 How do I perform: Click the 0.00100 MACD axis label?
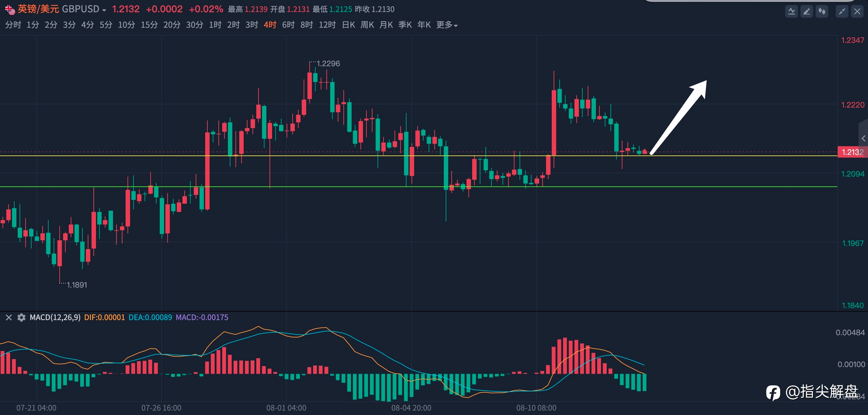pos(851,365)
